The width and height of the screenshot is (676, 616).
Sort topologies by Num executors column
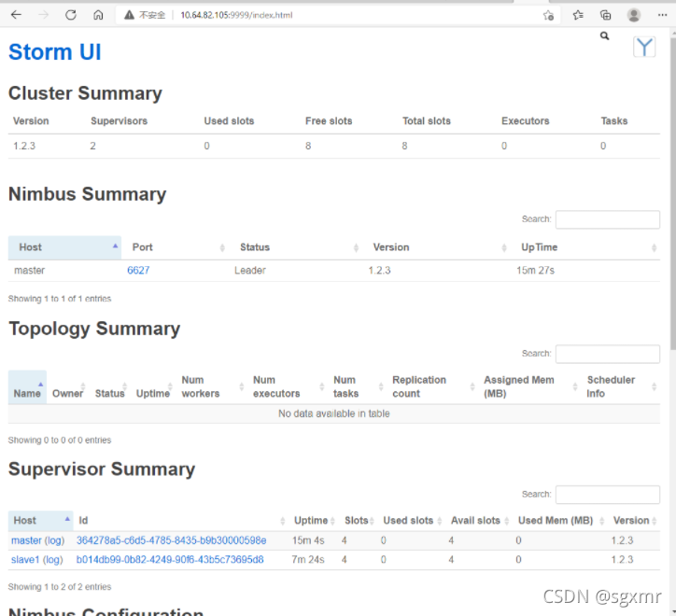click(x=288, y=386)
